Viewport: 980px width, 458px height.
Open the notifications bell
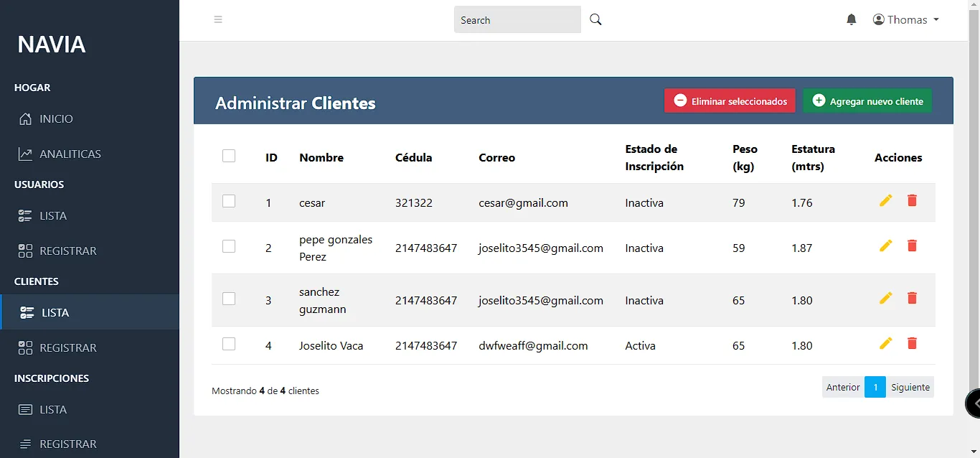pos(852,20)
